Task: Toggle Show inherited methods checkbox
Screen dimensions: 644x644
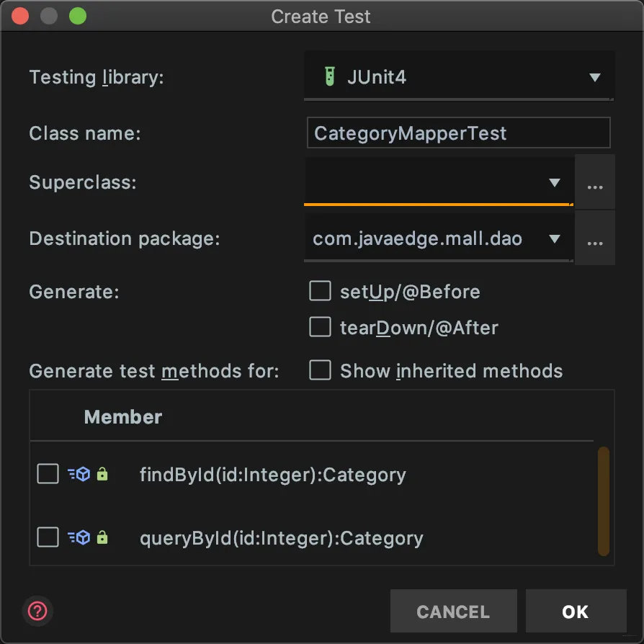Action: pos(320,370)
